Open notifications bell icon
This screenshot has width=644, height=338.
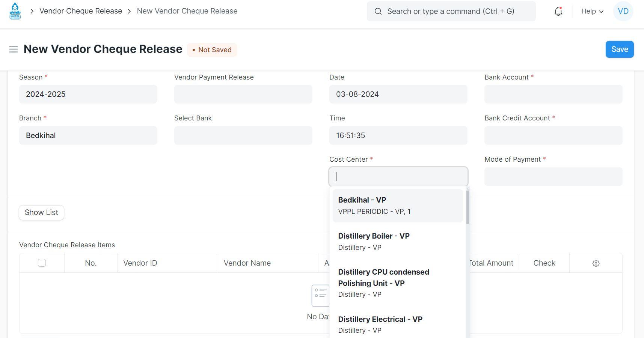point(558,11)
